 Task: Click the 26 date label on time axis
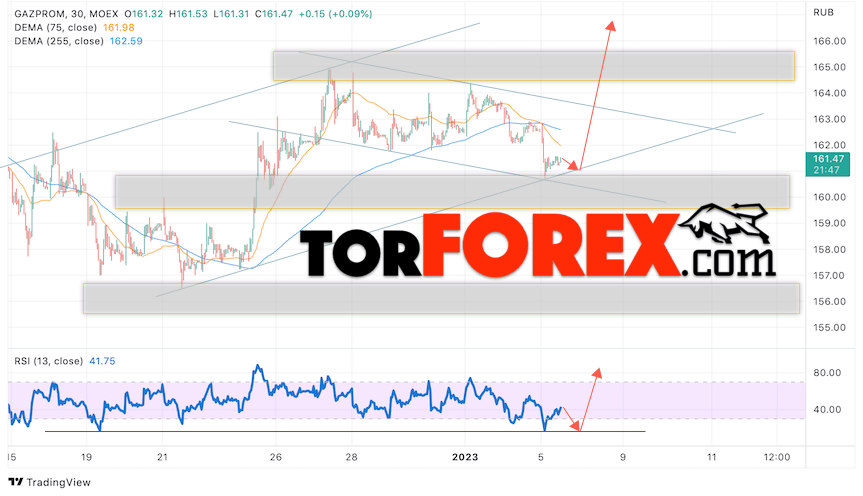click(276, 457)
